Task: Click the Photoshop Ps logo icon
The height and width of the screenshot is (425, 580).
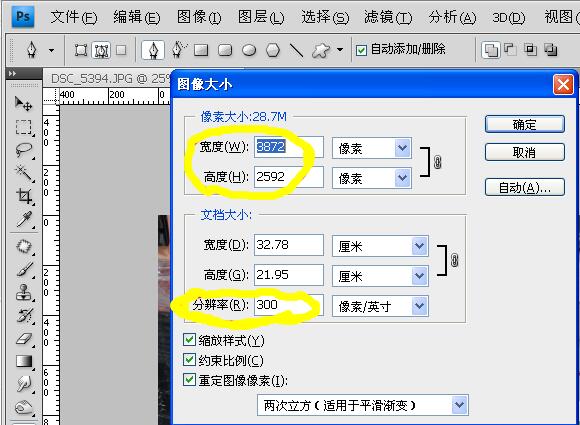Action: 23,17
